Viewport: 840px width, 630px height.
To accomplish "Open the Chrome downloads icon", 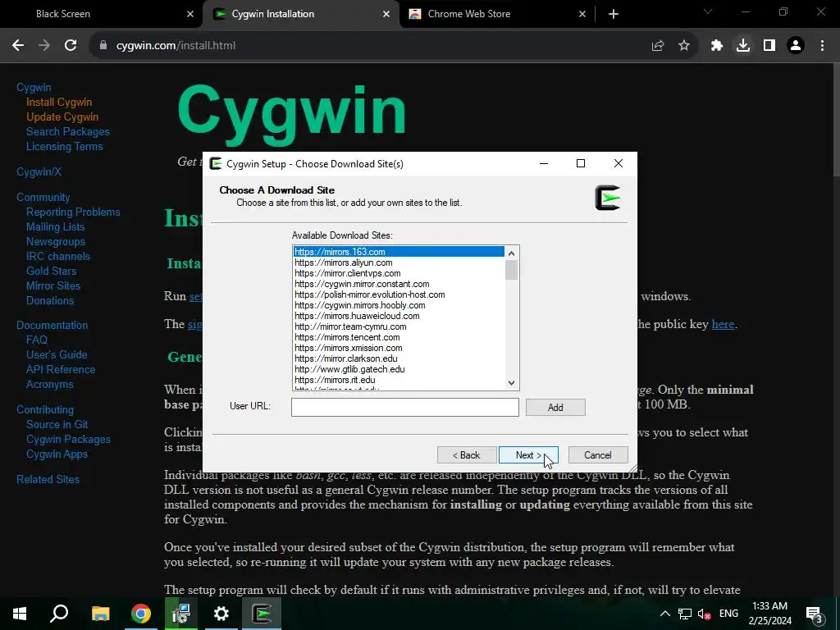I will click(743, 46).
